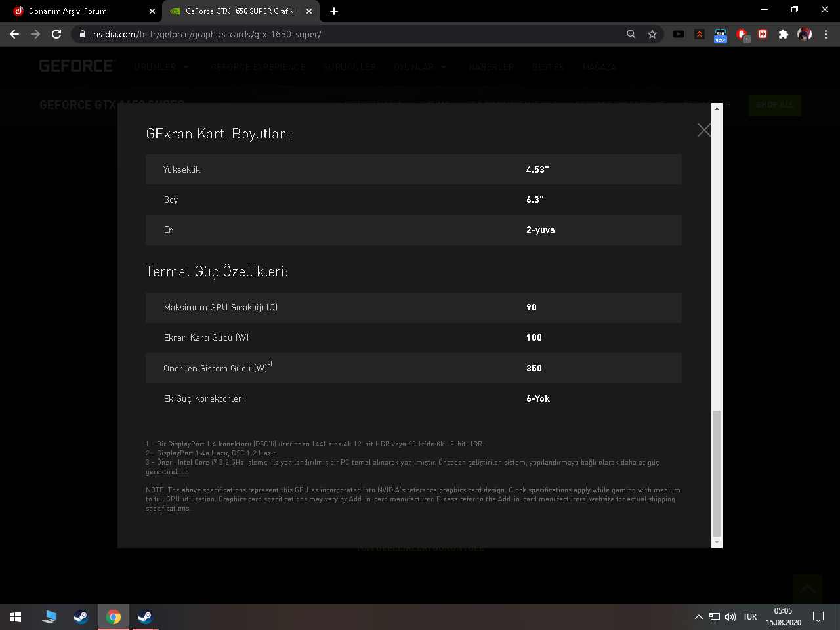Close the specifications popup with the X
840x630 pixels.
pyautogui.click(x=704, y=130)
